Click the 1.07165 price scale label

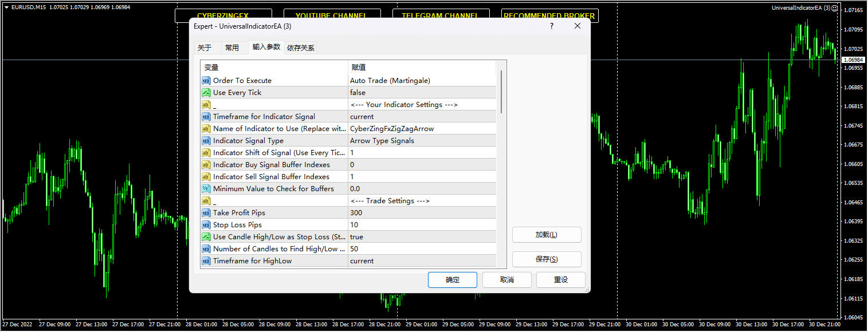(855, 10)
